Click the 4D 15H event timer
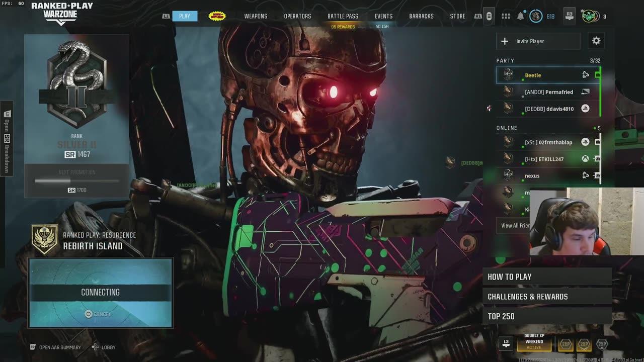This screenshot has width=644, height=362. (382, 27)
